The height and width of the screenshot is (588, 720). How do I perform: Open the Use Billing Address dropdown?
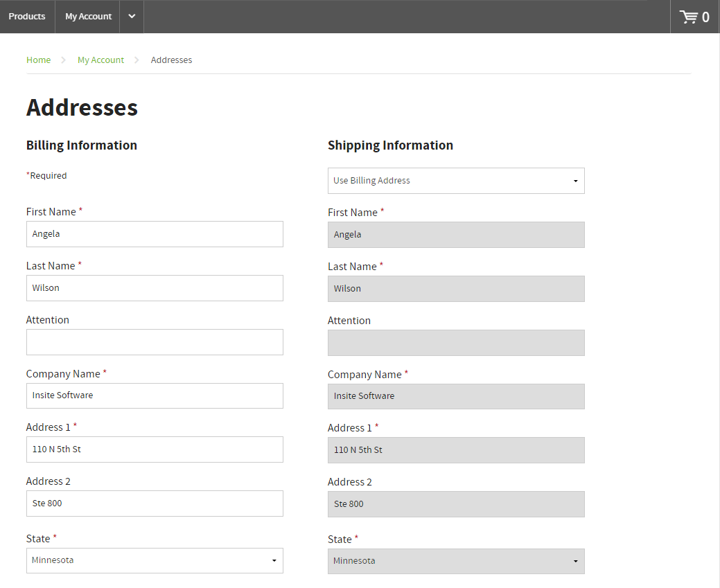(455, 181)
